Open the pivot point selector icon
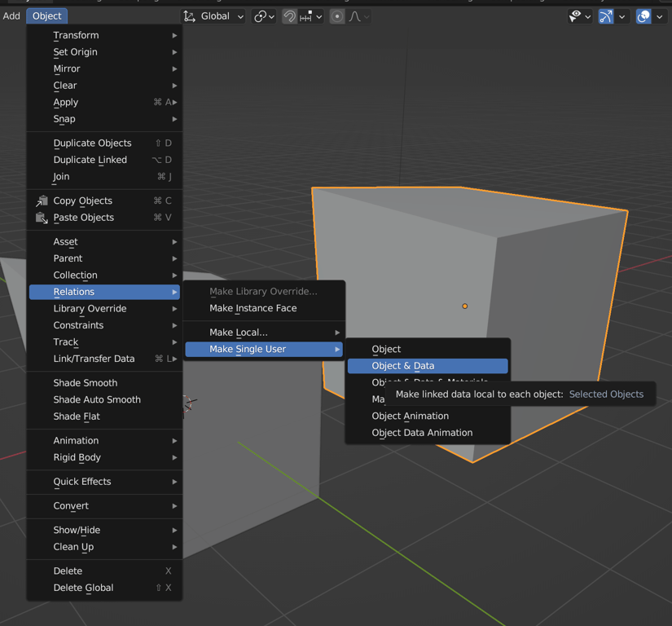Viewport: 672px width, 626px height. point(261,16)
